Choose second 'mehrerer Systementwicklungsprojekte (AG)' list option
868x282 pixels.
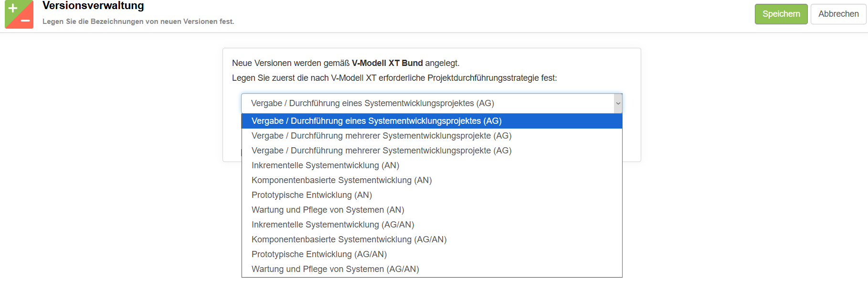[x=381, y=151]
